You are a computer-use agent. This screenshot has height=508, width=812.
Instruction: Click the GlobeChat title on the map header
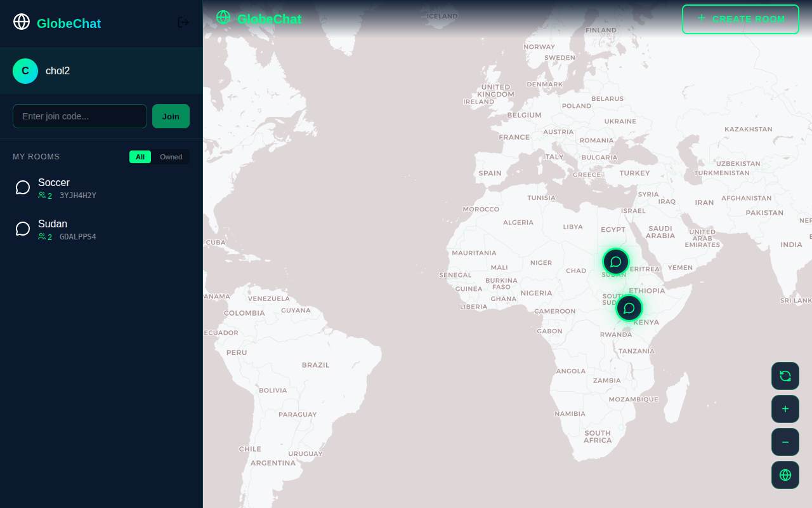[x=269, y=19]
